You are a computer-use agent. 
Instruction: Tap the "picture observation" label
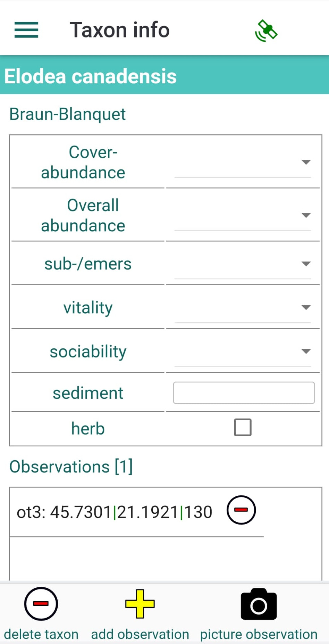click(259, 634)
